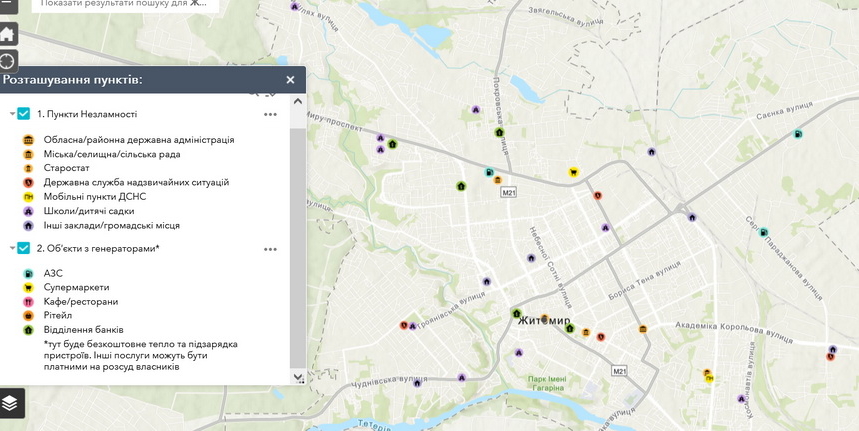
Task: Open options menu for Об'єкти з генераторами layer
Action: pos(270,249)
